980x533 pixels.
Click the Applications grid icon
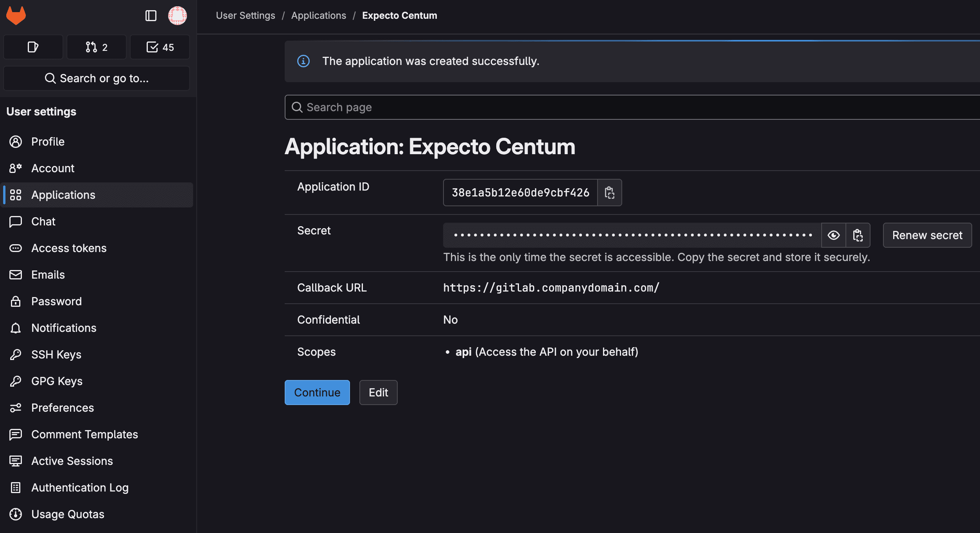point(16,195)
